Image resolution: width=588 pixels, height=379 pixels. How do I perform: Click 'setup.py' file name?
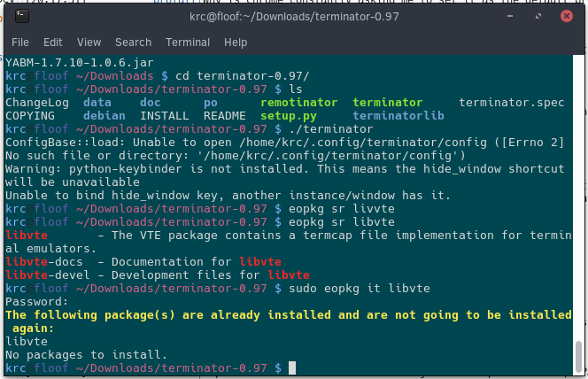point(289,116)
